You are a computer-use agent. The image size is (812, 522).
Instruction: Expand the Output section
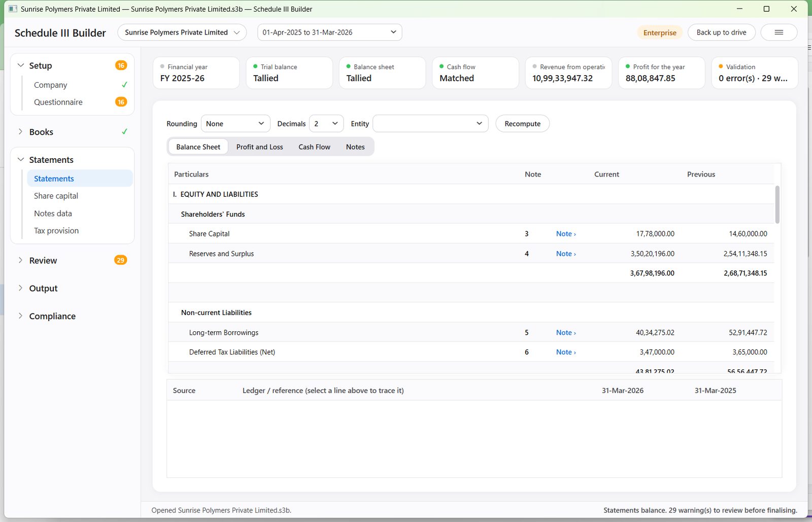coord(21,288)
